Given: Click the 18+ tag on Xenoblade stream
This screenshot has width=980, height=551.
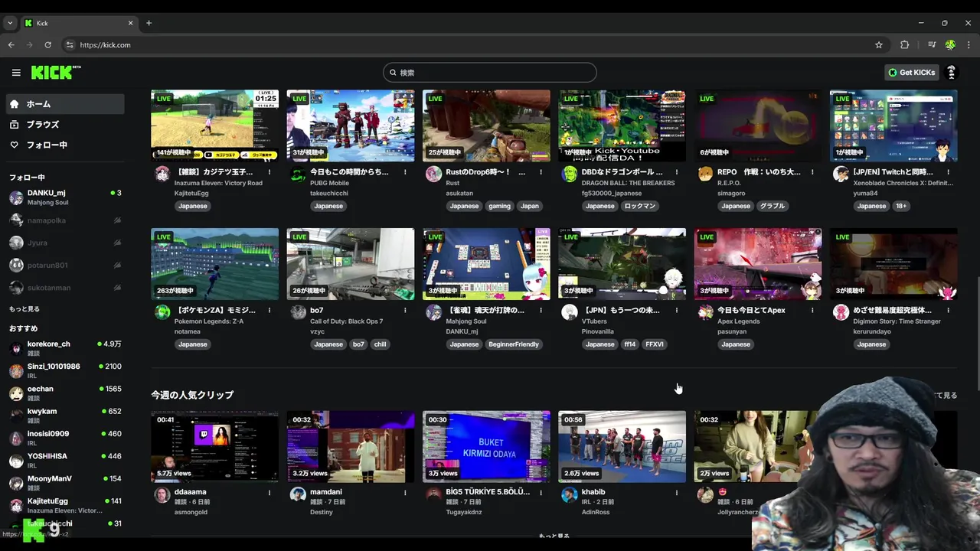Looking at the screenshot, I should (900, 206).
